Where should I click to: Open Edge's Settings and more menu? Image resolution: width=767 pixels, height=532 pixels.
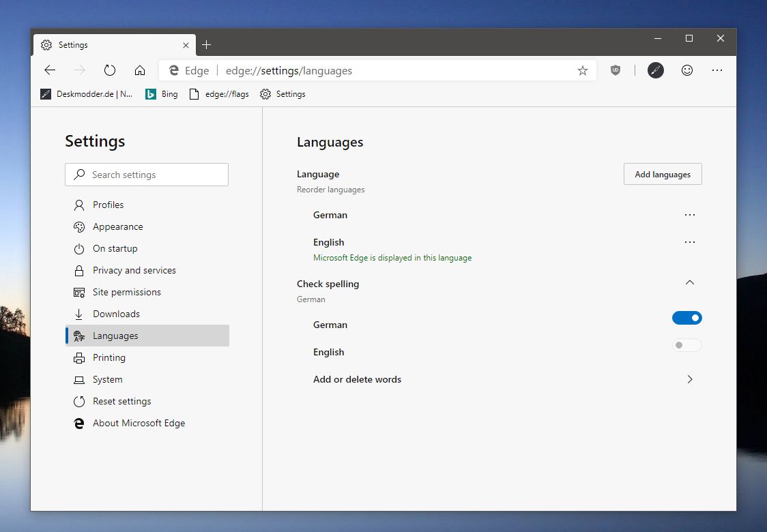point(717,70)
